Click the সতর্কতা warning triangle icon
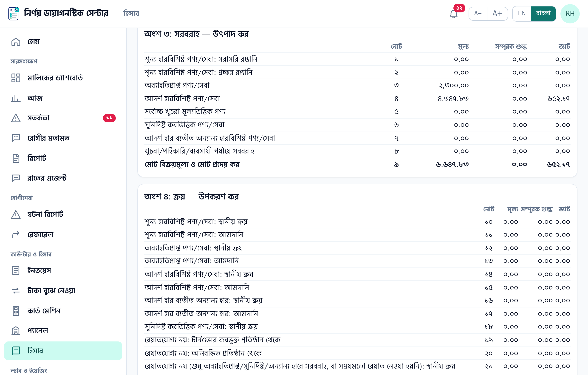 (x=16, y=118)
